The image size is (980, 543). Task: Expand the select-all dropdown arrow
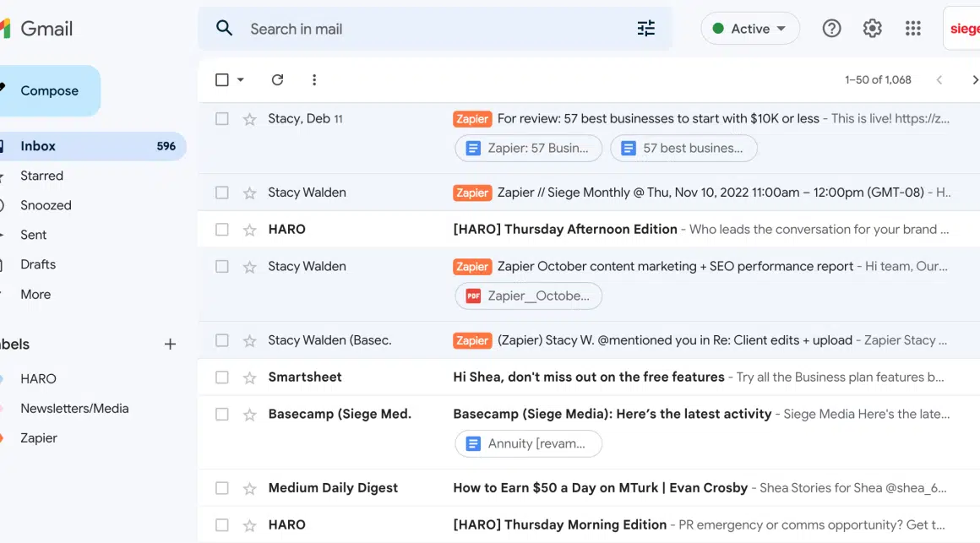241,80
